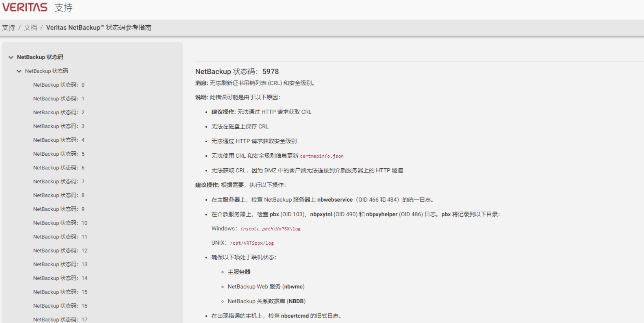
Task: Open NetBackup 状态码: 6
Action: pyautogui.click(x=59, y=168)
